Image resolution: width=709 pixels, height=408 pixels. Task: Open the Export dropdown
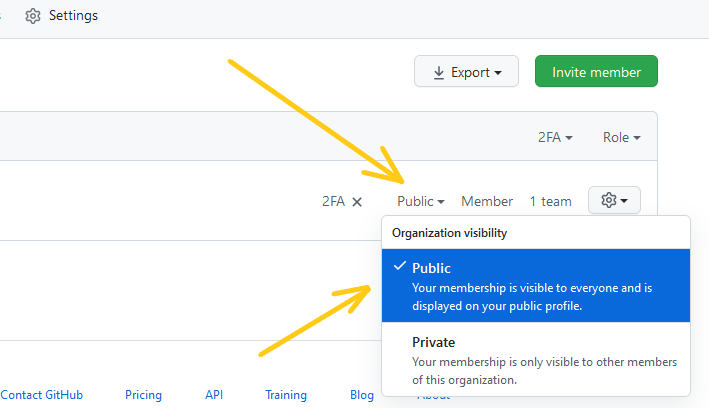tap(466, 72)
